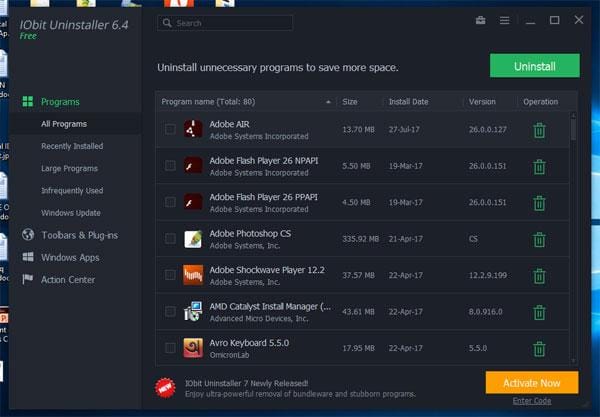The width and height of the screenshot is (600, 417).
Task: Click the Windows Apps logo icon
Action: click(28, 257)
